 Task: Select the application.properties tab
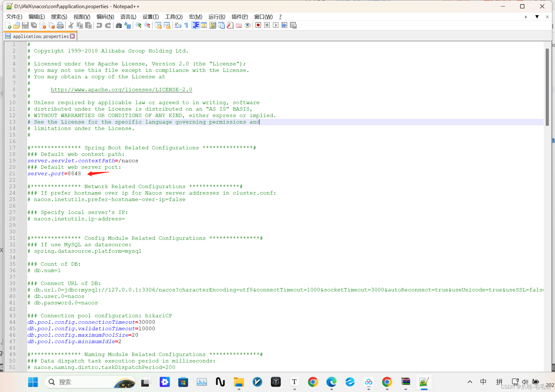(40, 36)
